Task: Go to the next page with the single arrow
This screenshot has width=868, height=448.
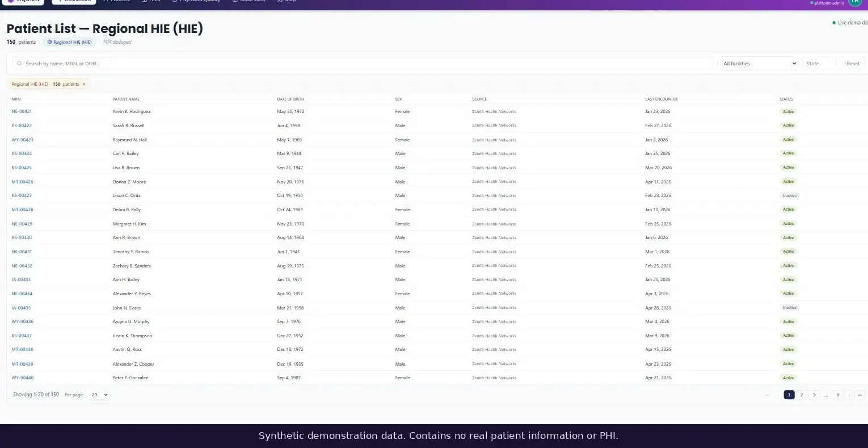Action: [849, 395]
